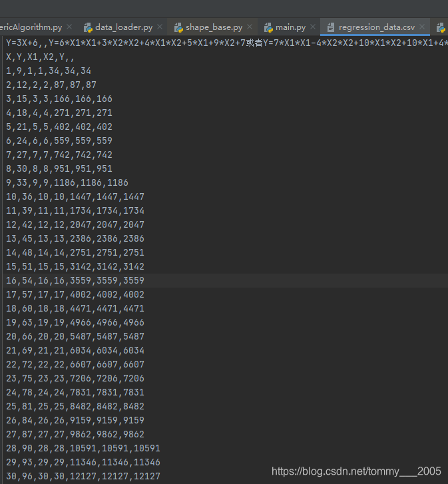Viewport: 448px width, 484px height.
Task: Click the Python icon on data_loader.py tab
Action: pos(88,27)
